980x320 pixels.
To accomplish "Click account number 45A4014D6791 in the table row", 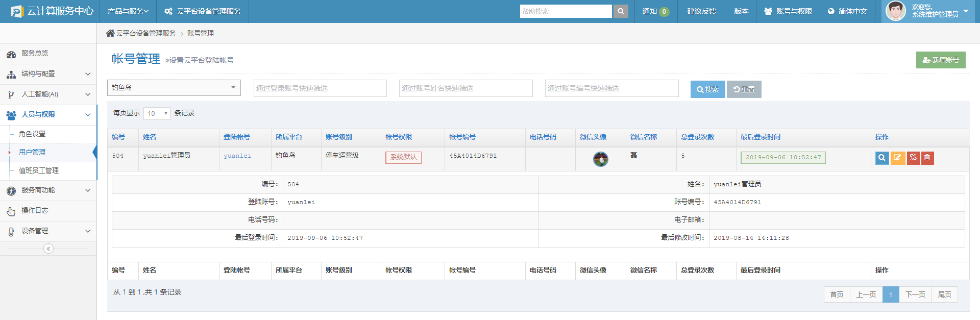I will click(473, 156).
